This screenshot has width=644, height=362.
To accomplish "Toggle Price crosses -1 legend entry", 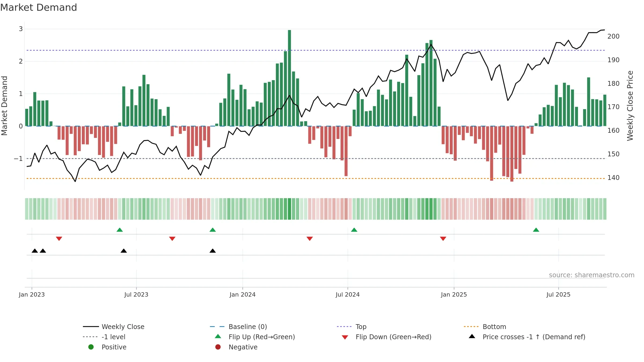I will 527,337.
